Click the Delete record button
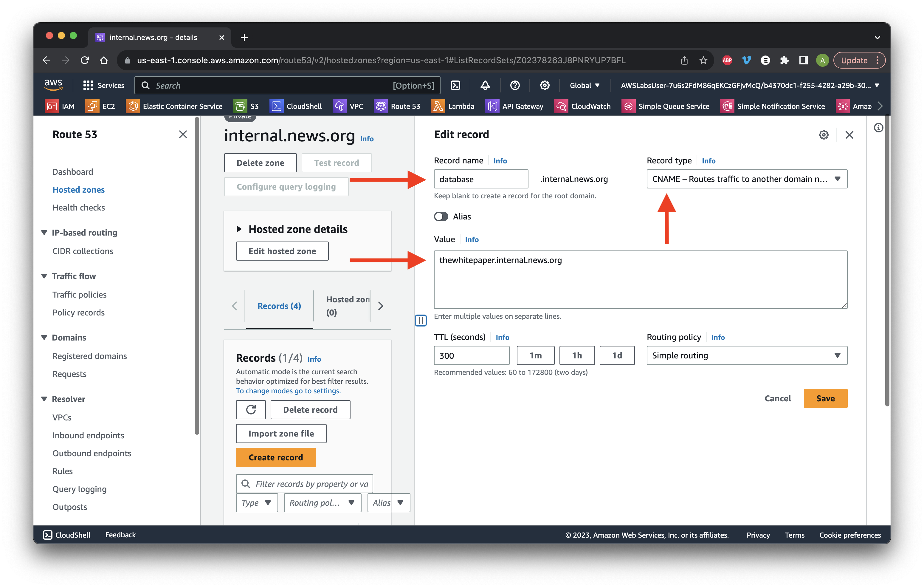Screen dimensions: 924x588 [x=310, y=409]
